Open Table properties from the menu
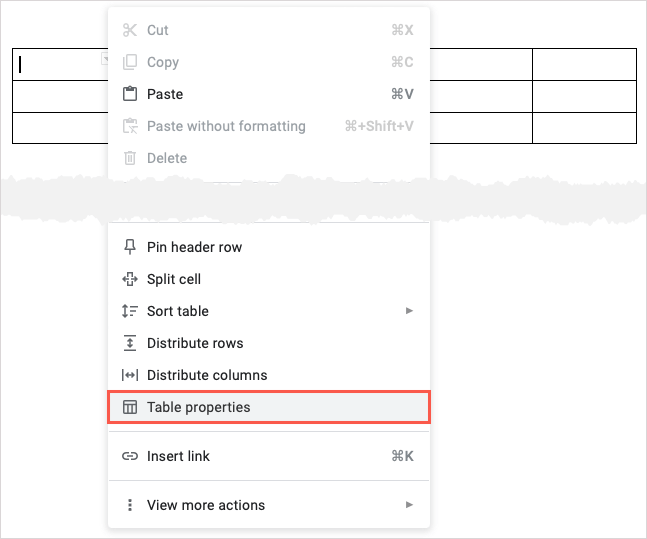The image size is (647, 539). coord(199,407)
